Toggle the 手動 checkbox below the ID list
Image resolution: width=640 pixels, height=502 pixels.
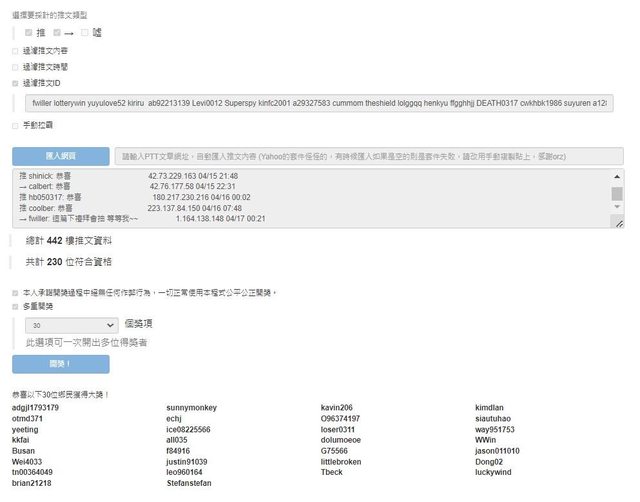[15, 126]
